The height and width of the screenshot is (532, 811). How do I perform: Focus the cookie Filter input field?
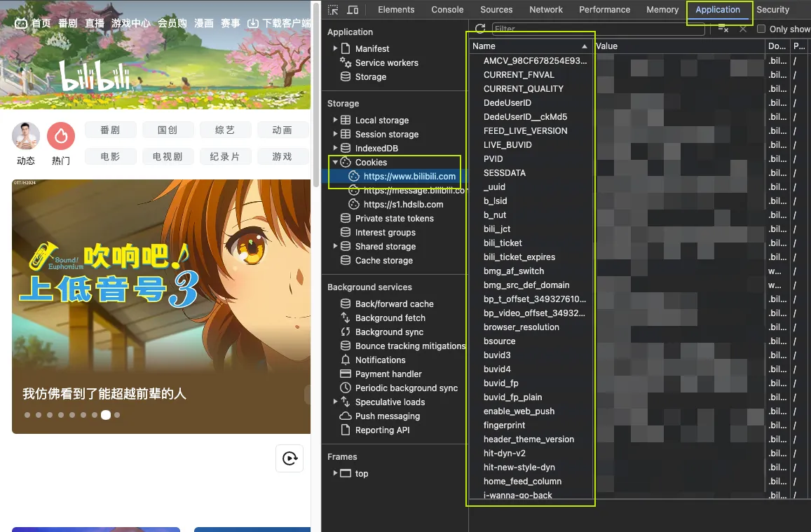pos(598,29)
